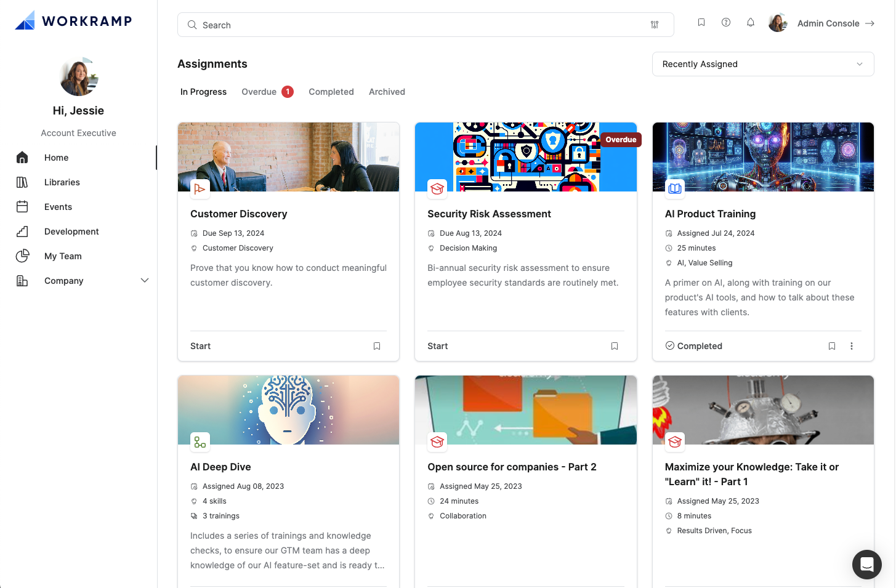This screenshot has width=896, height=588.
Task: Go to the Admin Console
Action: click(828, 23)
